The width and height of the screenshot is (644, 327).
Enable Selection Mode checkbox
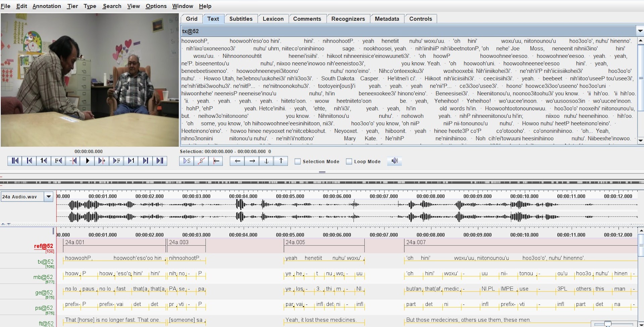point(298,162)
